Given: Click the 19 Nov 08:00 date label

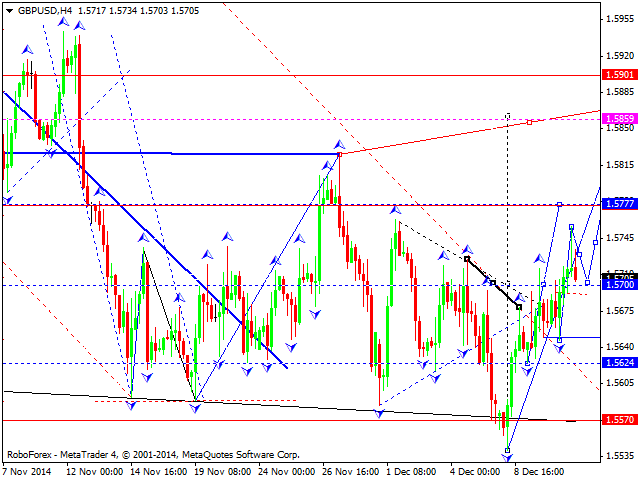Looking at the screenshot, I should 221,470.
